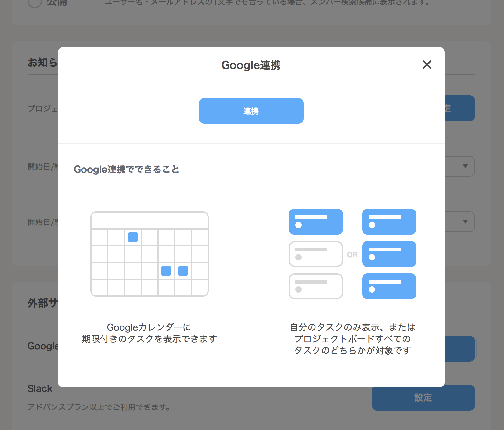Click the Slack label in background
Viewport: 504px width, 430px height.
[40, 388]
